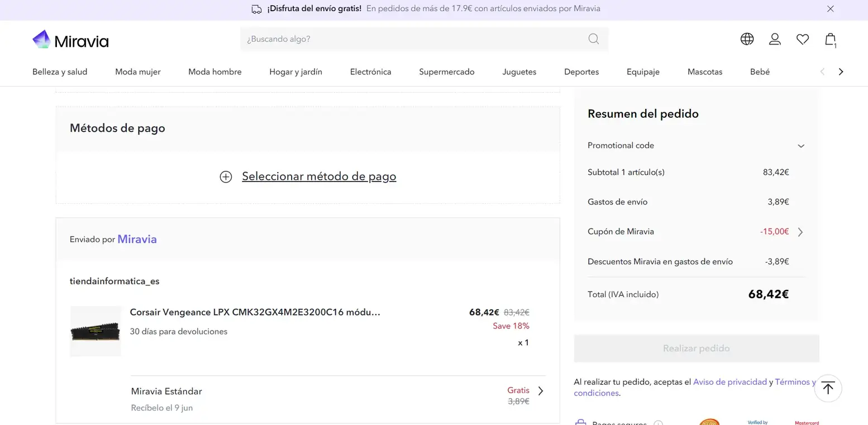
Task: Open the user account icon
Action: point(775,39)
